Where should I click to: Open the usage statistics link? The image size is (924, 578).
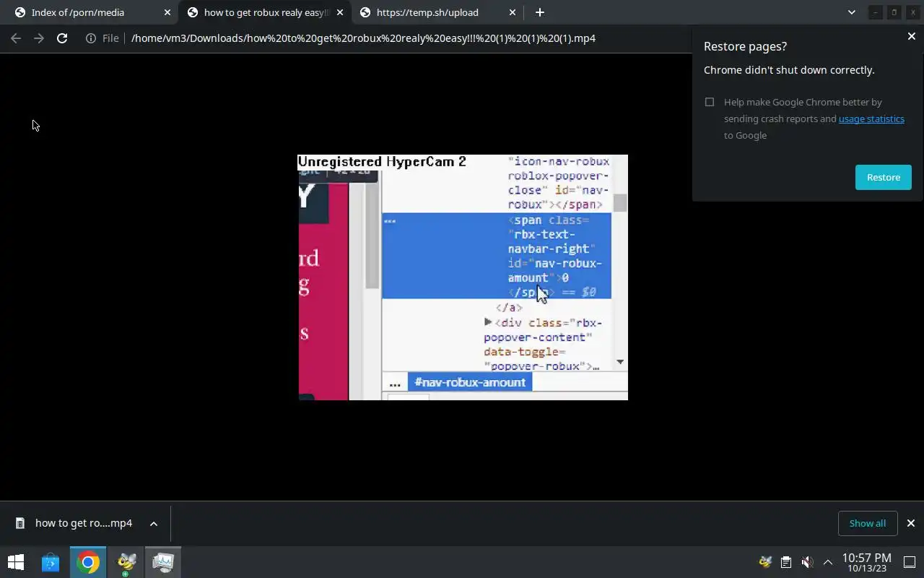click(x=871, y=118)
